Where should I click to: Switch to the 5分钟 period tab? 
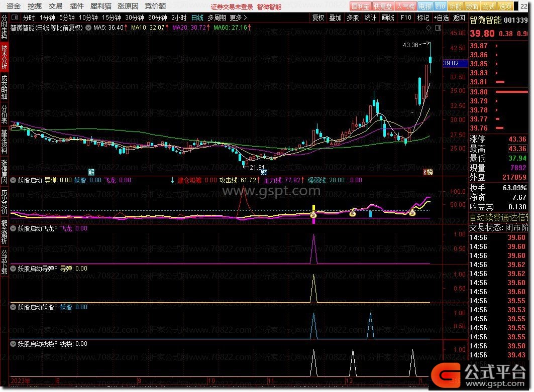pos(67,18)
